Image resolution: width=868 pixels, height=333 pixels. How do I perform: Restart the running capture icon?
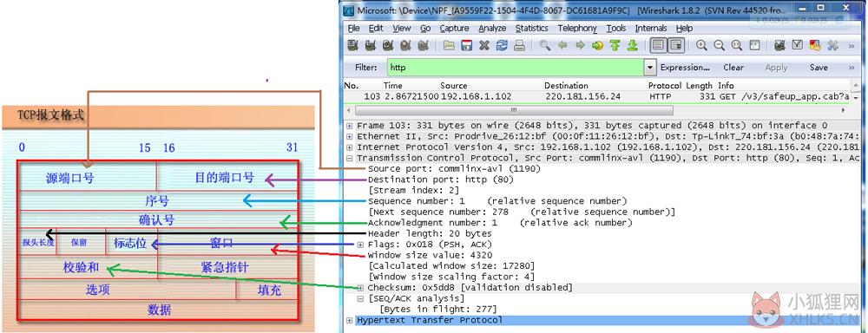point(424,46)
